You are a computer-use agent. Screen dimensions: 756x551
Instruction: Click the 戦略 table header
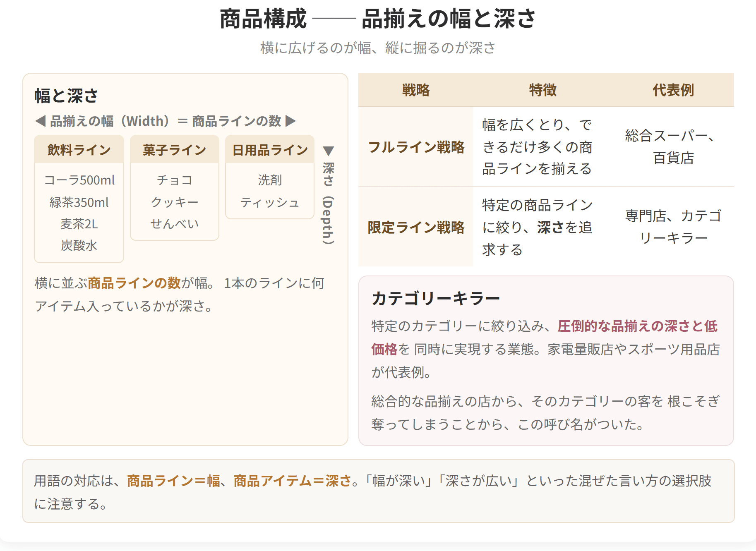416,90
